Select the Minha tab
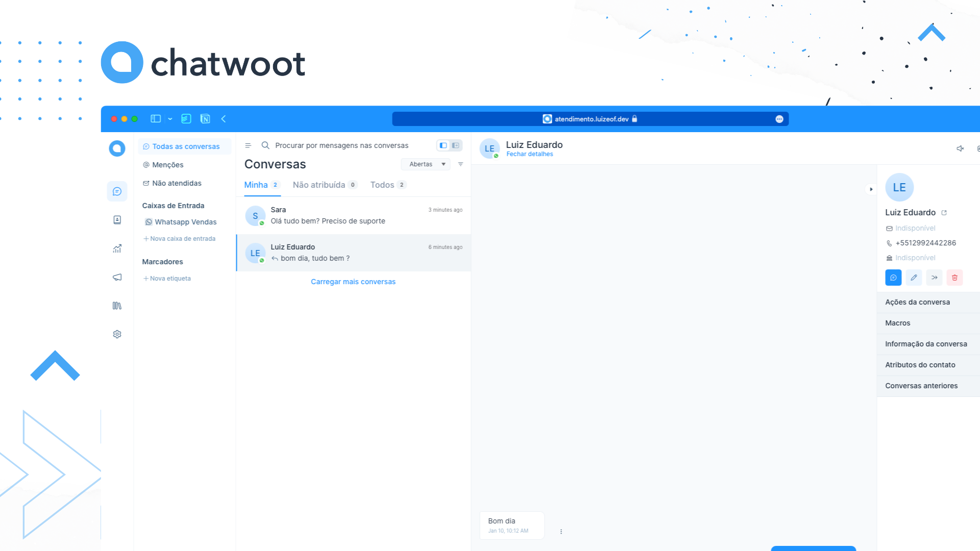The height and width of the screenshot is (551, 980). coord(262,185)
